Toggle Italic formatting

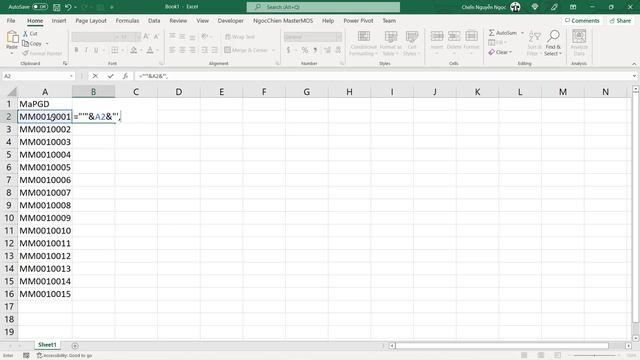pos(86,50)
